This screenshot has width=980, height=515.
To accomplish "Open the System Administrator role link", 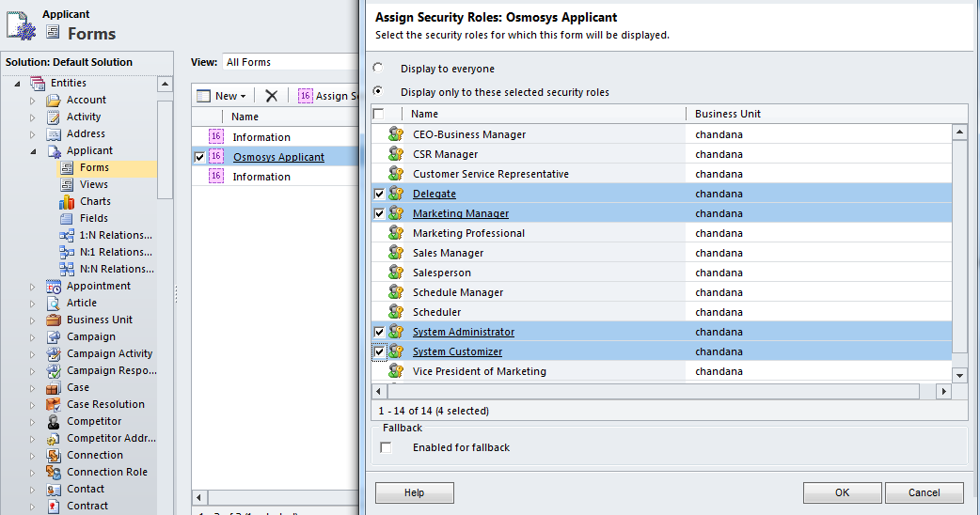I will (463, 332).
